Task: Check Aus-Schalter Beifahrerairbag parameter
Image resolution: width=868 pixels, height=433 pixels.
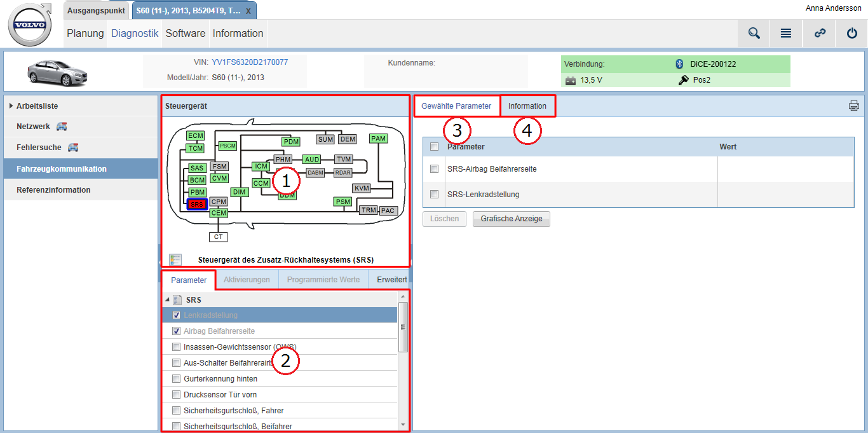Action: [176, 363]
